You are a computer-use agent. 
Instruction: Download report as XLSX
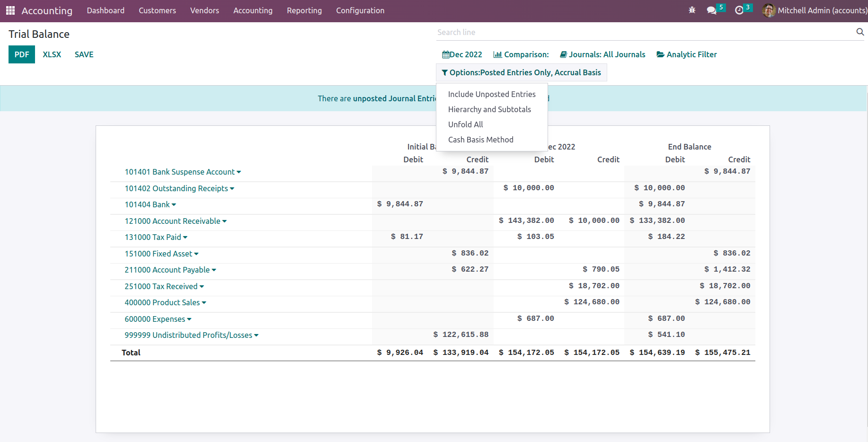[52, 54]
